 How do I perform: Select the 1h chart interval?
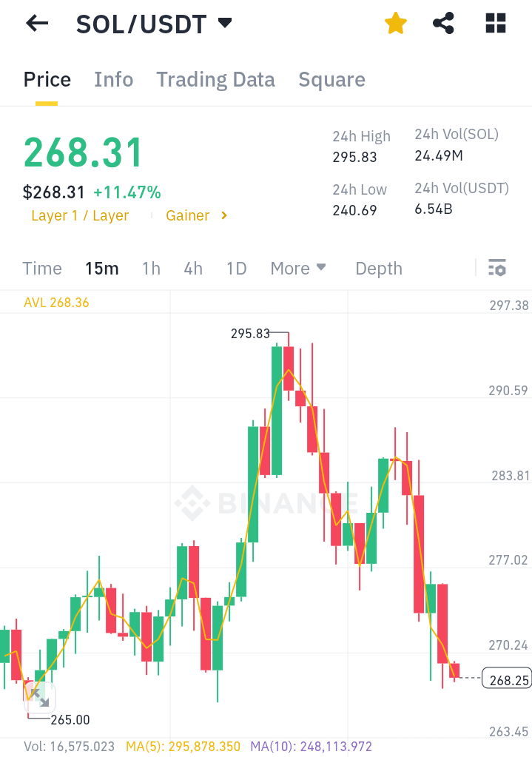click(x=151, y=268)
